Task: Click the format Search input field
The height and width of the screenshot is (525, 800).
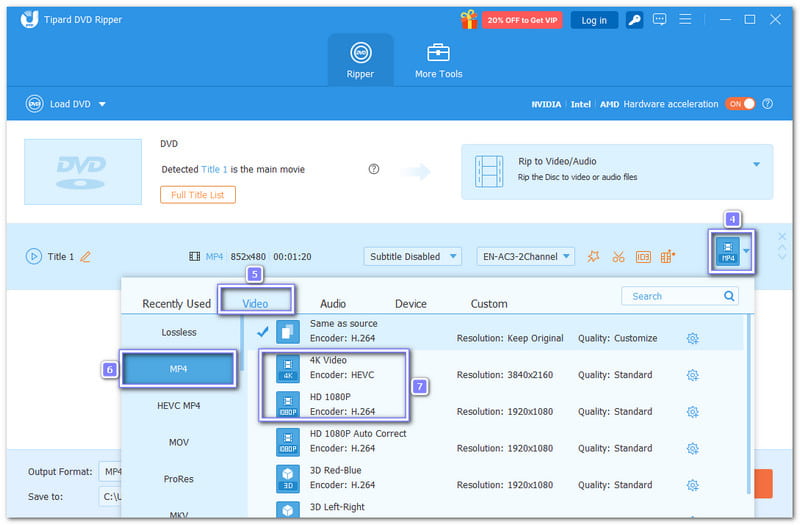Action: (670, 296)
